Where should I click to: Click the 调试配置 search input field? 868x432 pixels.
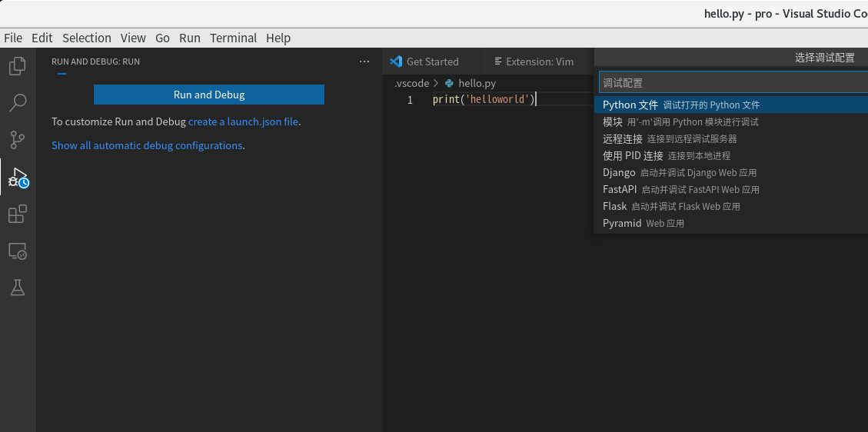[x=733, y=83]
